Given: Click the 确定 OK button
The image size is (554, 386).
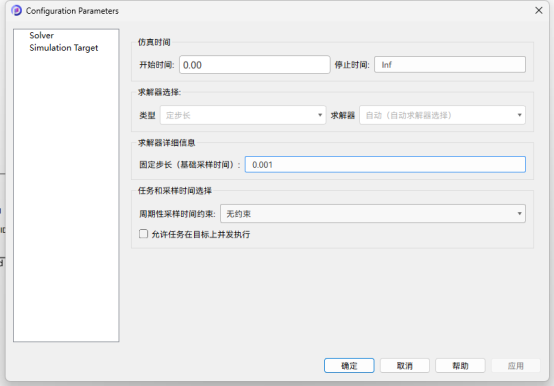Looking at the screenshot, I should (349, 366).
